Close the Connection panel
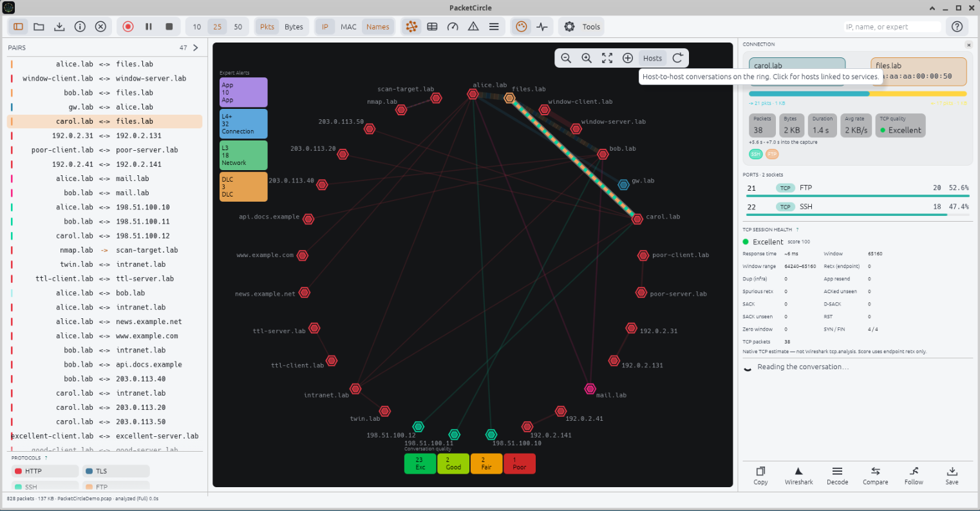The height and width of the screenshot is (511, 980). point(968,45)
